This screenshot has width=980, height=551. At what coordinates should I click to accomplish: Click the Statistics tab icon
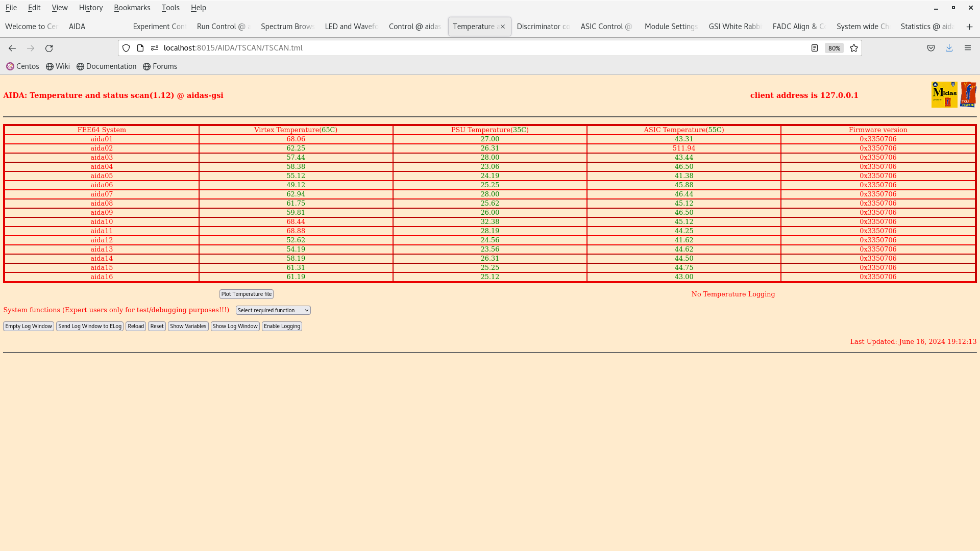tap(926, 26)
